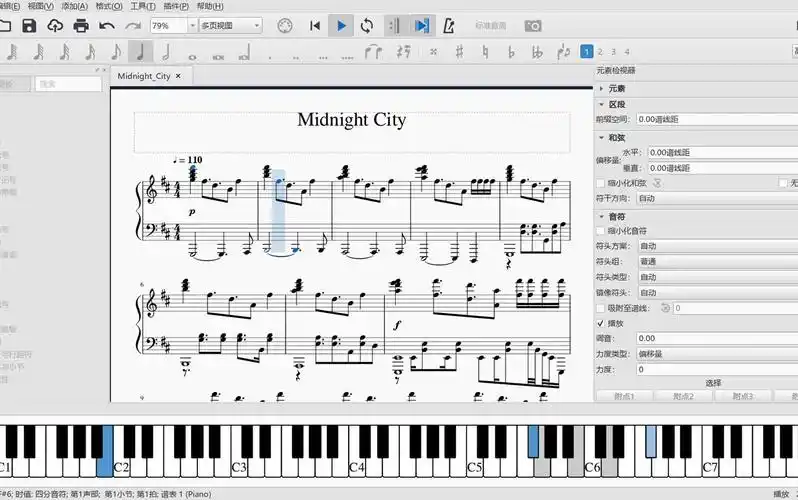Add a tie between notes

pos(374,52)
